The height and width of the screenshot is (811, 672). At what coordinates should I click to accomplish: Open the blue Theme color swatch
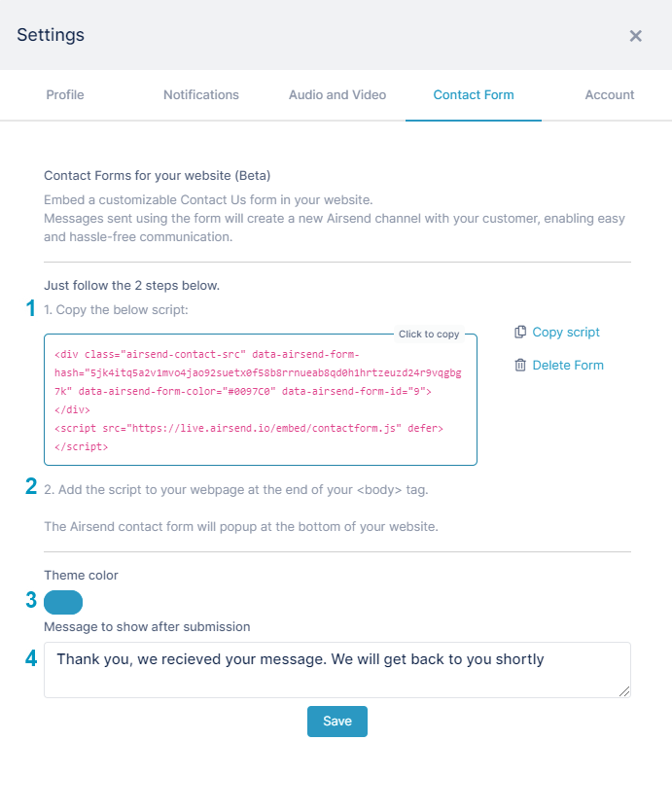pos(63,602)
